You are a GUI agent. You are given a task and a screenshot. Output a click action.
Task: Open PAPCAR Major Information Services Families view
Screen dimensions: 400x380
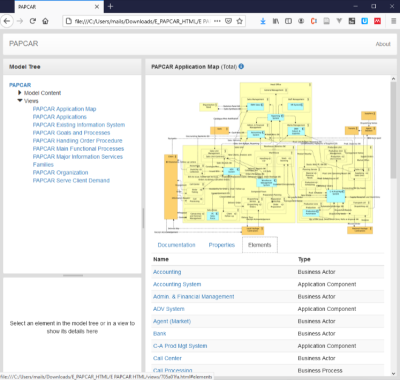pyautogui.click(x=78, y=160)
